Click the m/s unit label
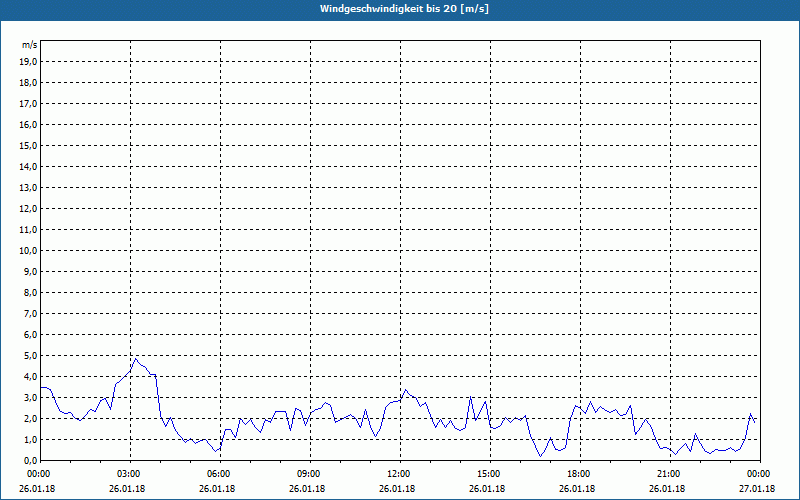 [30, 45]
